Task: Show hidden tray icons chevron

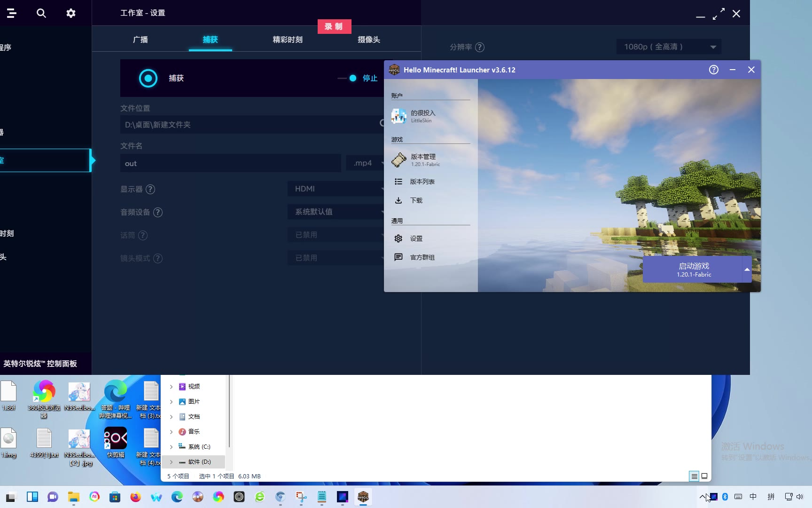Action: (x=703, y=497)
